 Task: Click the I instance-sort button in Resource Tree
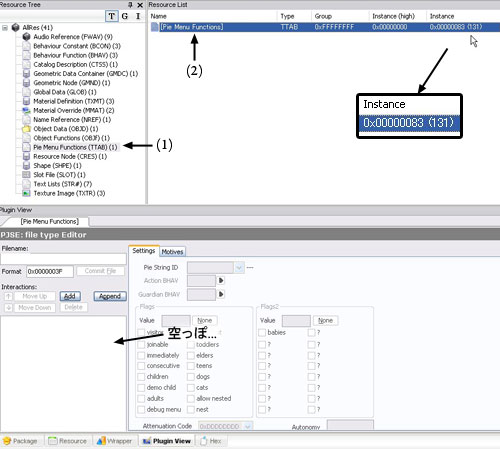click(138, 16)
